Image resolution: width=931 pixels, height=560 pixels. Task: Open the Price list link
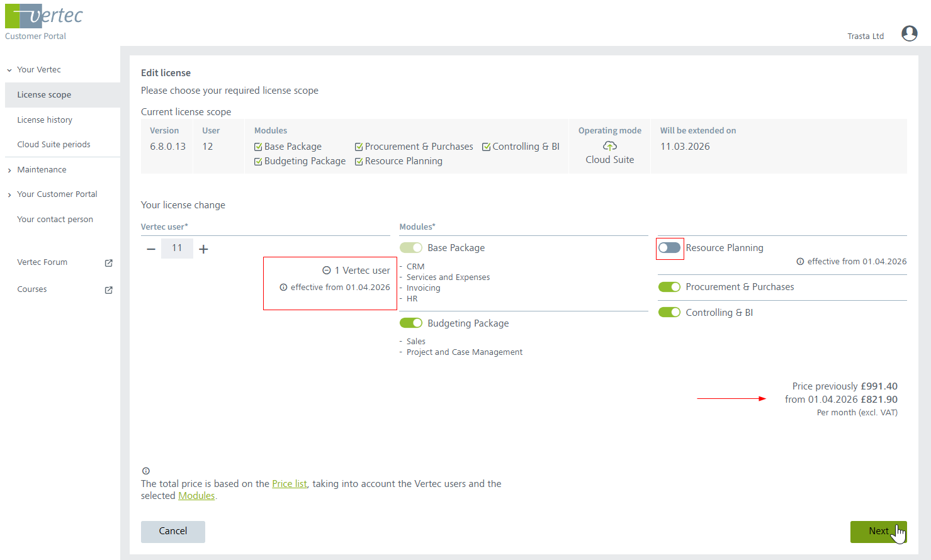click(x=289, y=484)
